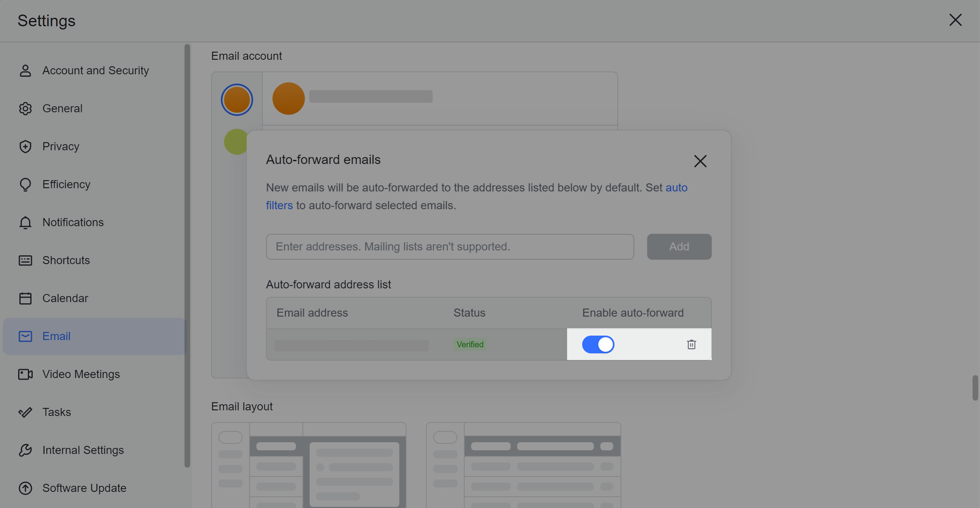Image resolution: width=980 pixels, height=508 pixels.
Task: Click the Add button
Action: pos(679,246)
